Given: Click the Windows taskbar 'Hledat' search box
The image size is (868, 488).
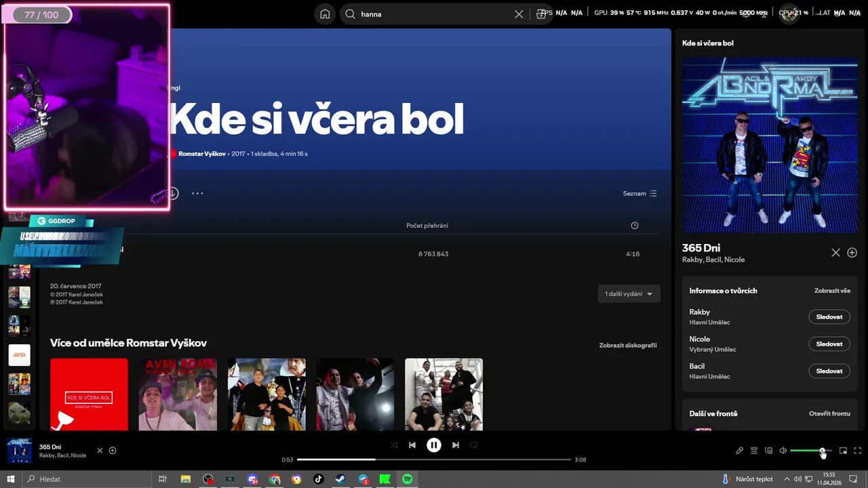Looking at the screenshot, I should pos(88,479).
